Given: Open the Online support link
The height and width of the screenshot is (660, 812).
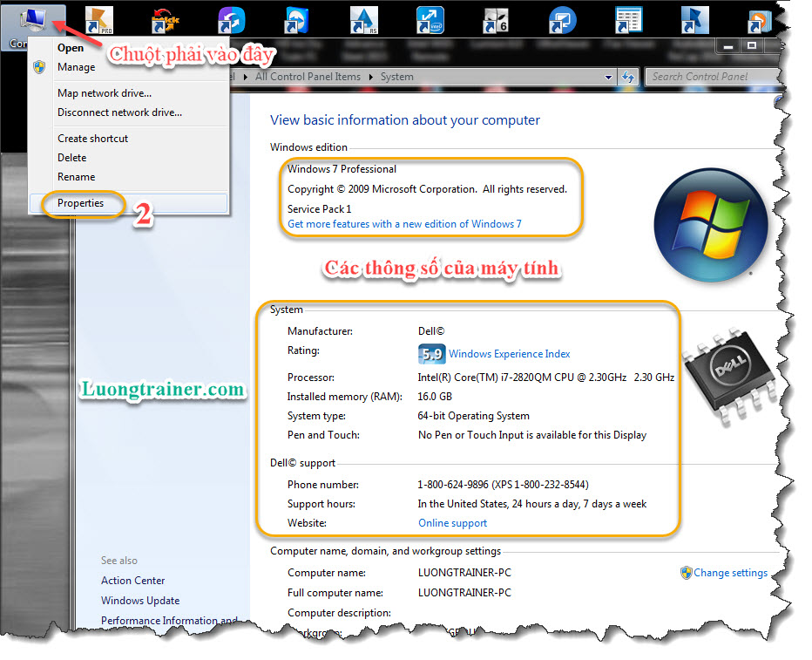Looking at the screenshot, I should (x=452, y=523).
